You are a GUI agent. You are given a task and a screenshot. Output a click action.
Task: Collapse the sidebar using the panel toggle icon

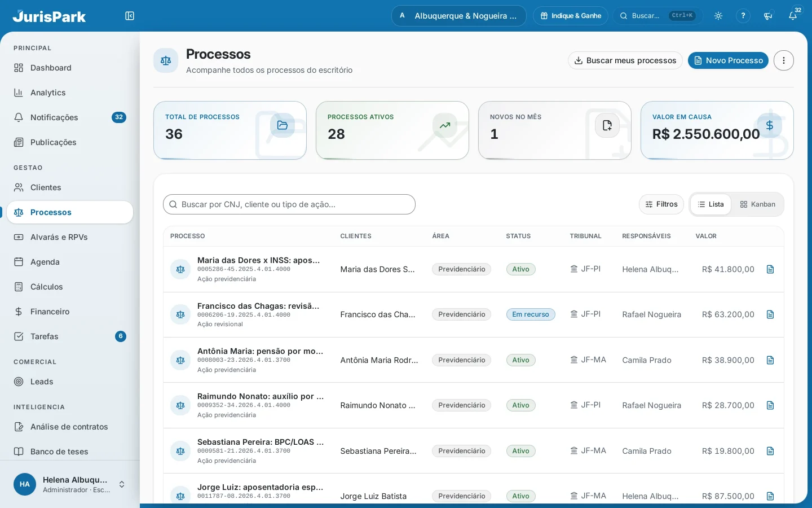pos(130,16)
